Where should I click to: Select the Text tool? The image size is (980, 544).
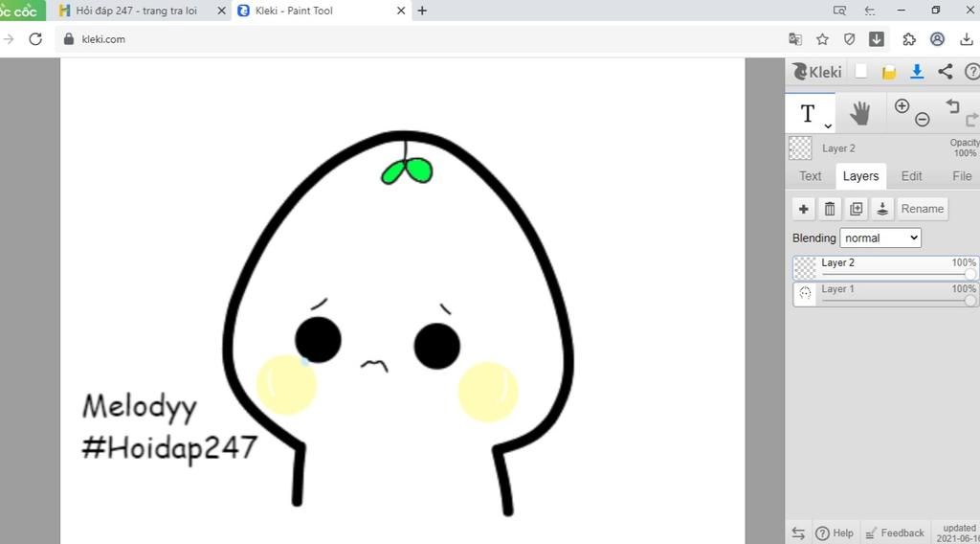click(x=808, y=114)
